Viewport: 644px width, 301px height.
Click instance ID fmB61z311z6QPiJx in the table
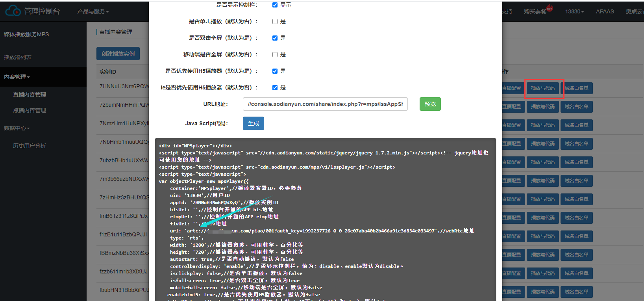click(x=124, y=216)
